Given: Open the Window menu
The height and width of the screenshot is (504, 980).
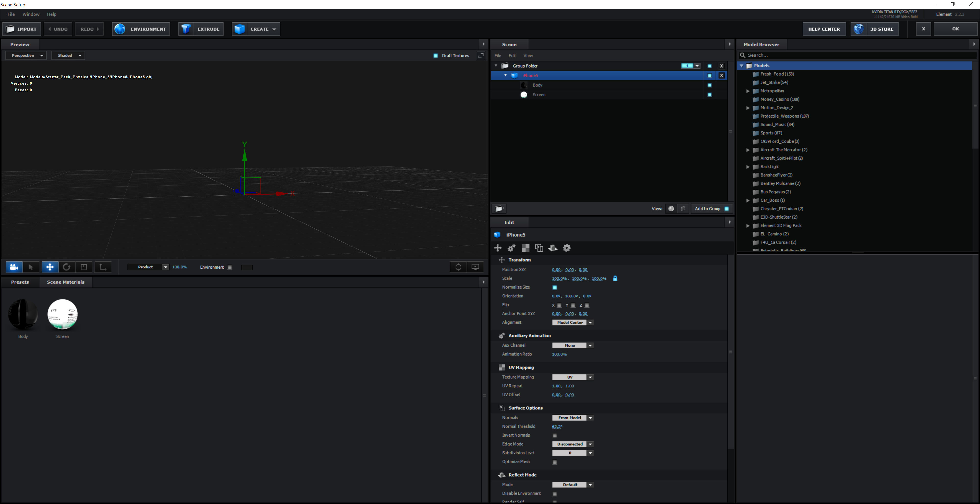Looking at the screenshot, I should [x=31, y=14].
